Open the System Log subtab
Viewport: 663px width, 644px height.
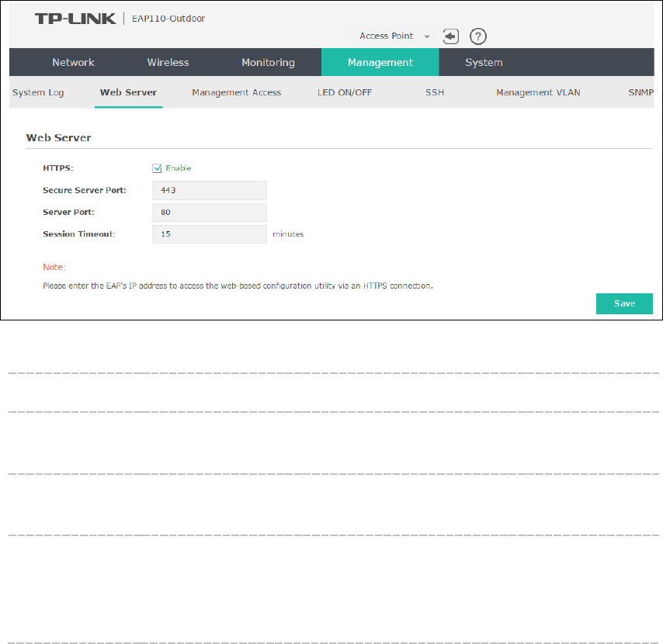(x=38, y=92)
